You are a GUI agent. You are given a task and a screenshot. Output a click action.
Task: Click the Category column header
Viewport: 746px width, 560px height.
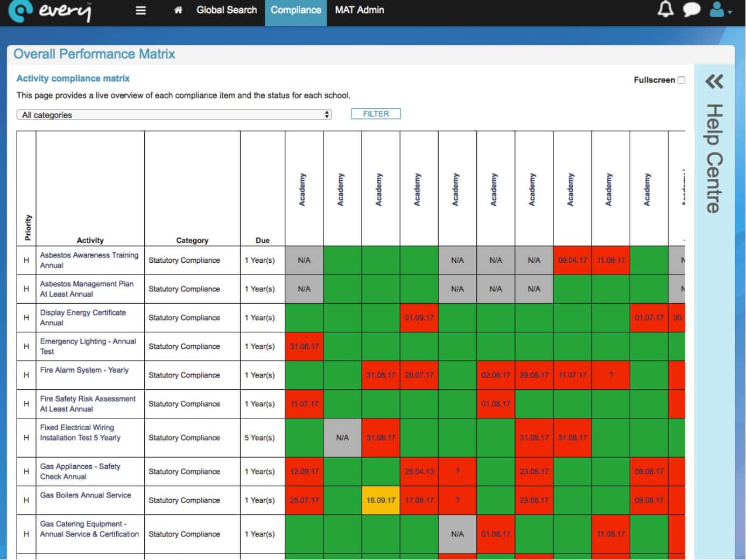point(192,240)
